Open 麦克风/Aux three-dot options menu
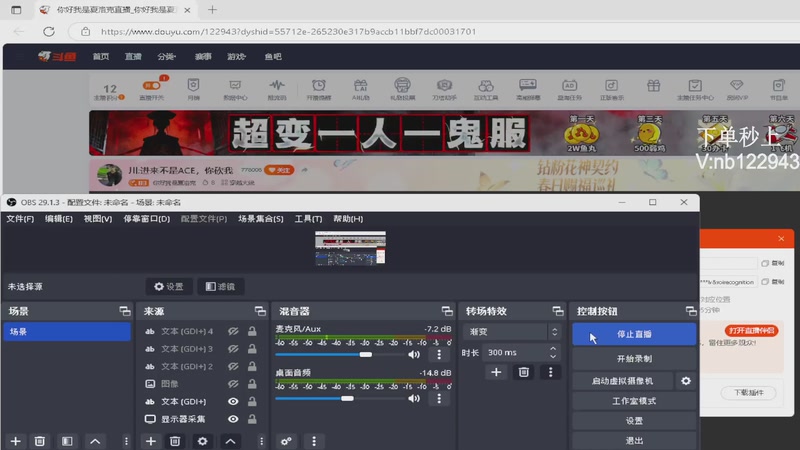This screenshot has width=800, height=450. coord(439,354)
